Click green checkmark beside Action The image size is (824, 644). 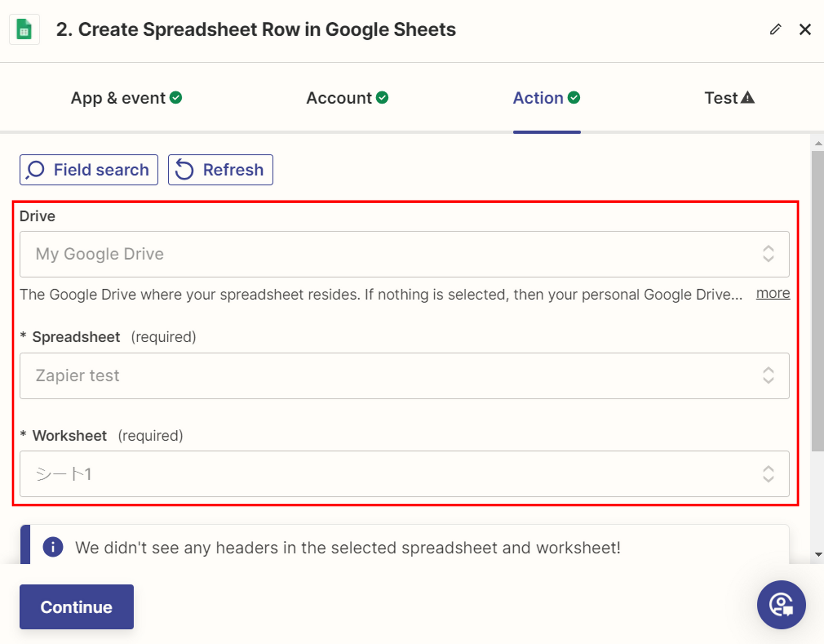574,98
